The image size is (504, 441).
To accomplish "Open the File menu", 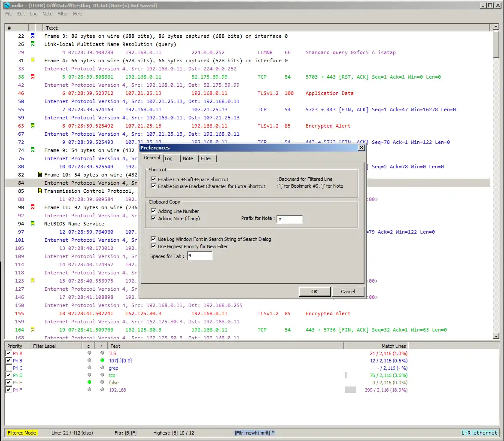I will (x=9, y=14).
